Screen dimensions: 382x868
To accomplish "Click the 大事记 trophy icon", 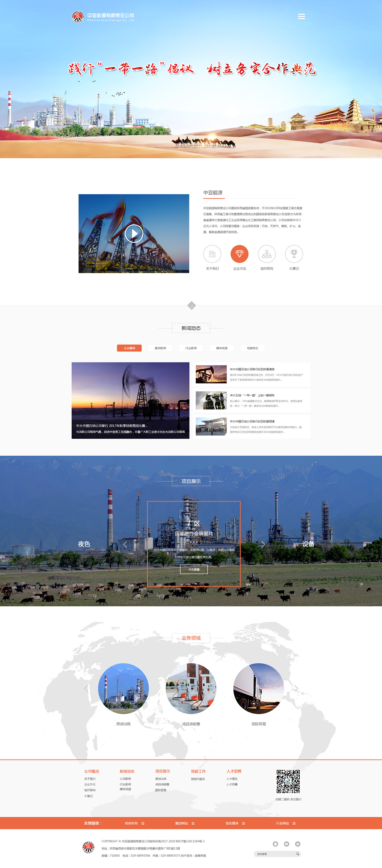I will (294, 254).
